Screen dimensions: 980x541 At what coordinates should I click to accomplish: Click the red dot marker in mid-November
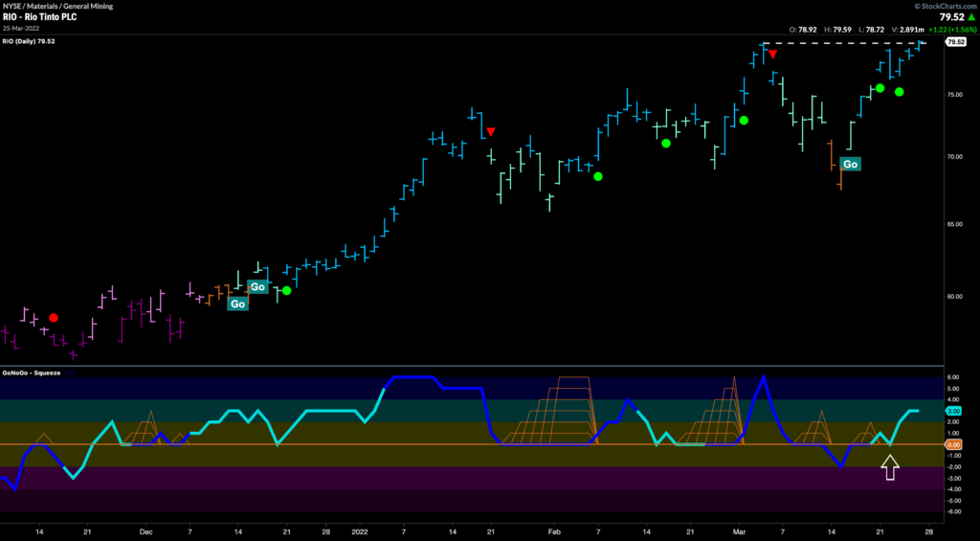tap(54, 317)
